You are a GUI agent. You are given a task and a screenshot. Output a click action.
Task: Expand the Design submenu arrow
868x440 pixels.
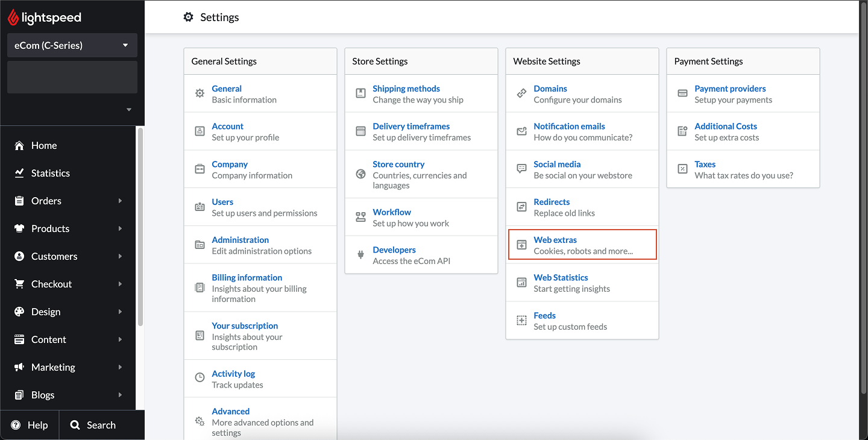click(120, 312)
